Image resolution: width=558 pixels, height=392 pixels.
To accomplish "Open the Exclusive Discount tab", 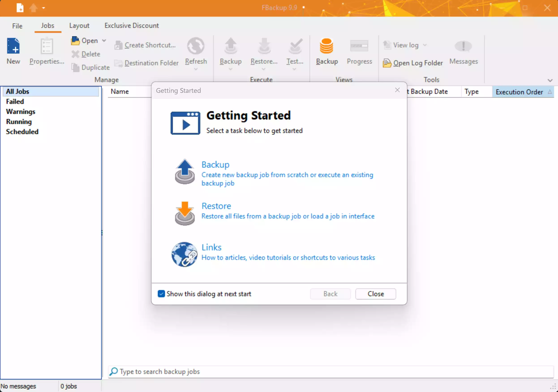I will (x=131, y=25).
